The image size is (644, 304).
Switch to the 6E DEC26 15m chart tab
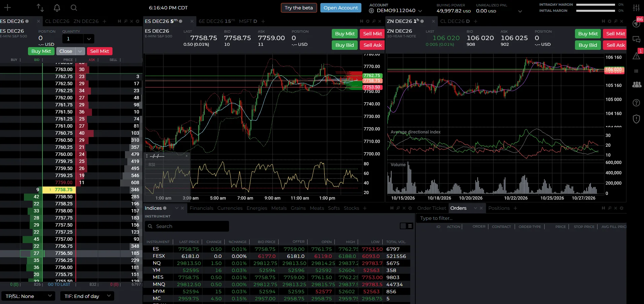[217, 21]
